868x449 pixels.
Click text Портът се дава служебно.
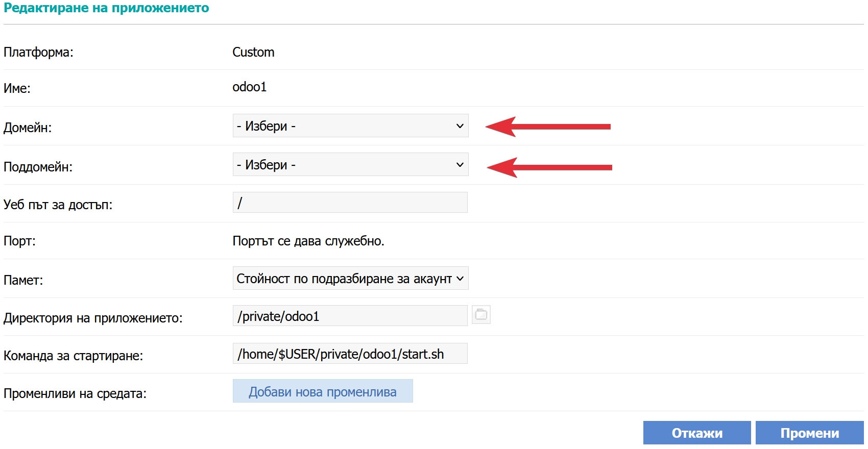(308, 241)
